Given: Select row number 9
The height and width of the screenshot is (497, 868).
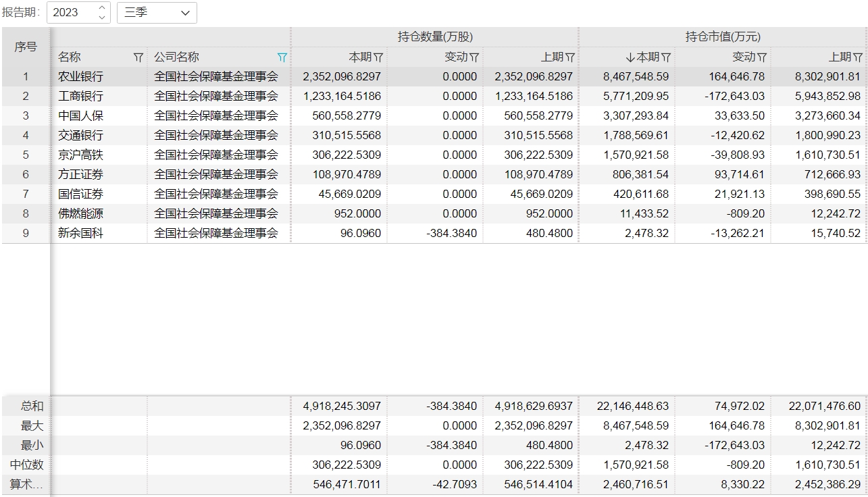Looking at the screenshot, I should coord(26,234).
